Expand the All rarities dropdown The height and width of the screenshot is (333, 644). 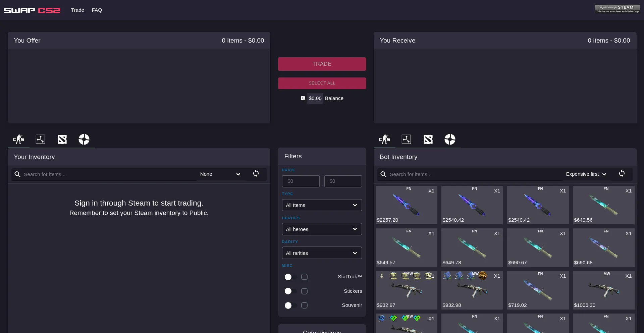[322, 253]
